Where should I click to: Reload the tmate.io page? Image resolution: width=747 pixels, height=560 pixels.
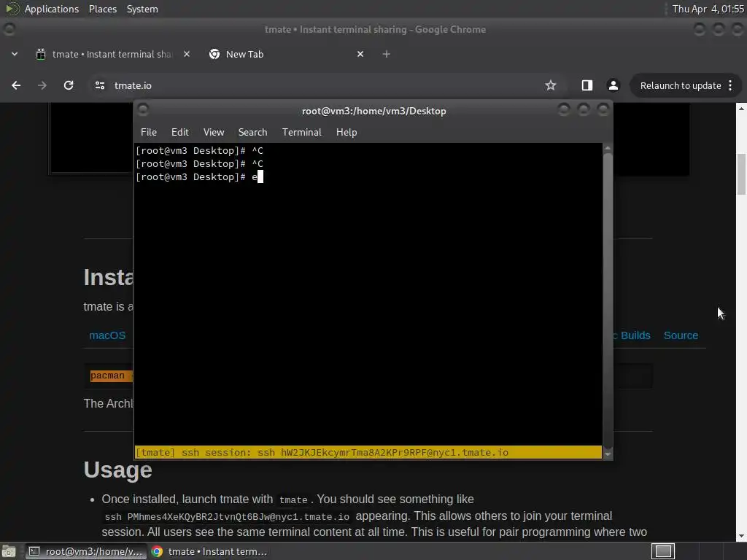(69, 85)
